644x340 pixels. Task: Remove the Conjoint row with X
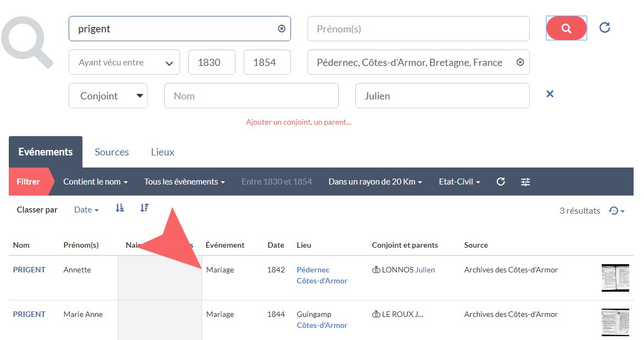[550, 94]
